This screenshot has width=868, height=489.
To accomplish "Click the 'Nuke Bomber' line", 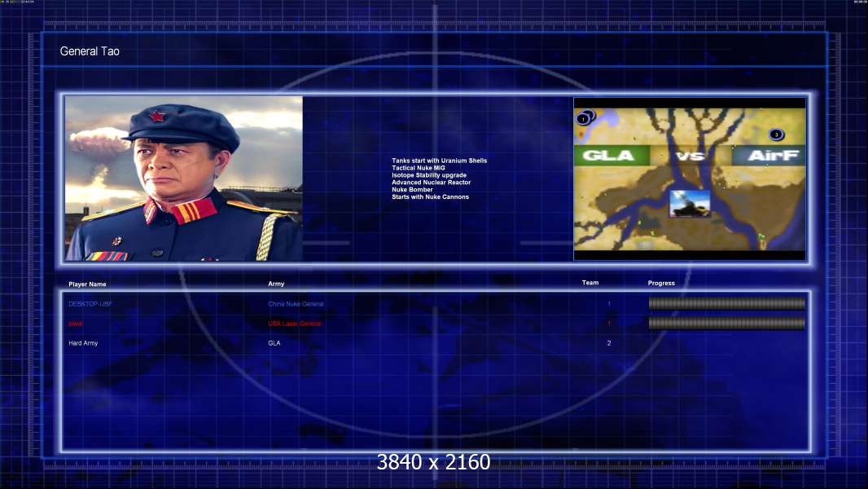I will point(412,189).
